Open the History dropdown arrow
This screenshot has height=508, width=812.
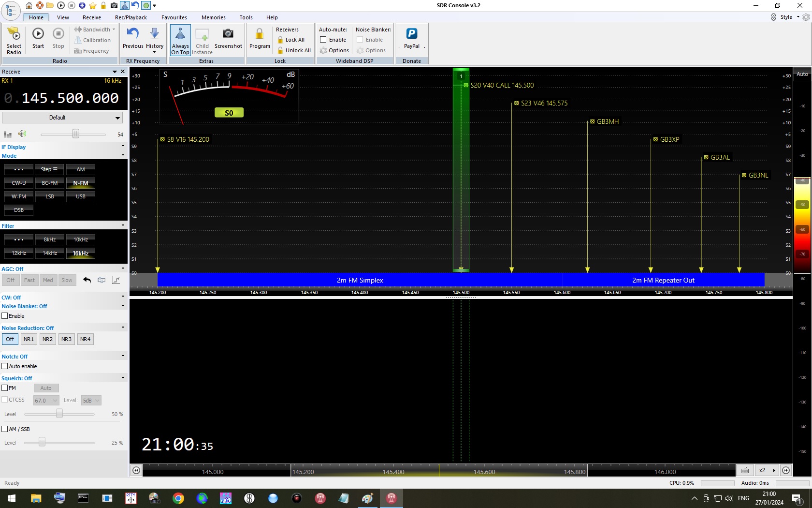tap(155, 52)
